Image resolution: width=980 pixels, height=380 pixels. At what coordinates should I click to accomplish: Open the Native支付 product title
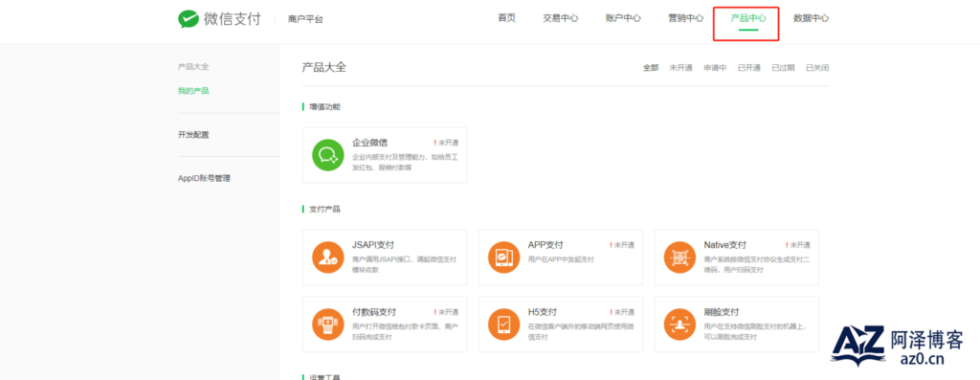point(725,244)
